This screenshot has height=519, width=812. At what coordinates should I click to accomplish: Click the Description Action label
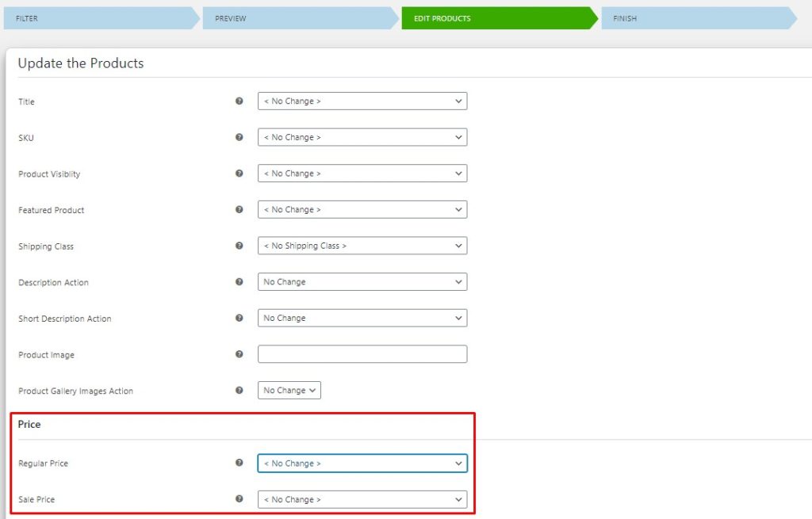[x=53, y=283]
